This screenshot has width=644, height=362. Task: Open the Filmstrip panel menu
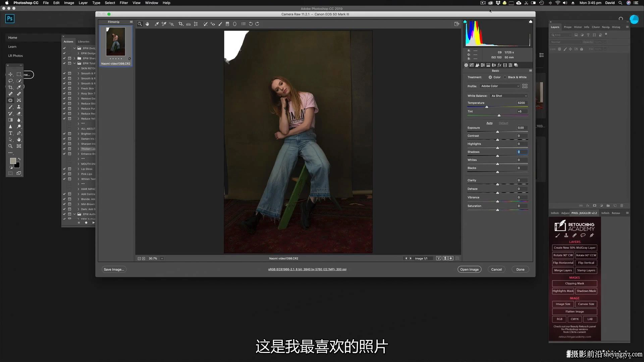coord(131,22)
